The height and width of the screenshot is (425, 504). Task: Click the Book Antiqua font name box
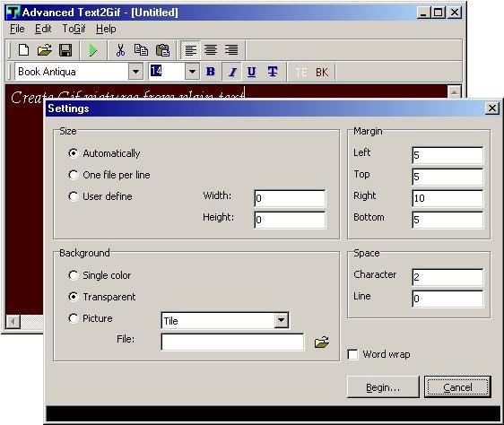pos(72,72)
